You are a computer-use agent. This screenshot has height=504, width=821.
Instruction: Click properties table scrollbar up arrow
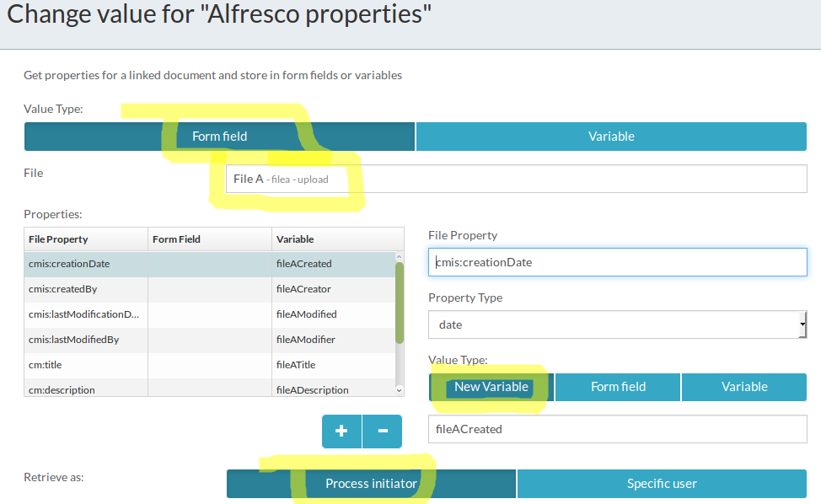[399, 257]
